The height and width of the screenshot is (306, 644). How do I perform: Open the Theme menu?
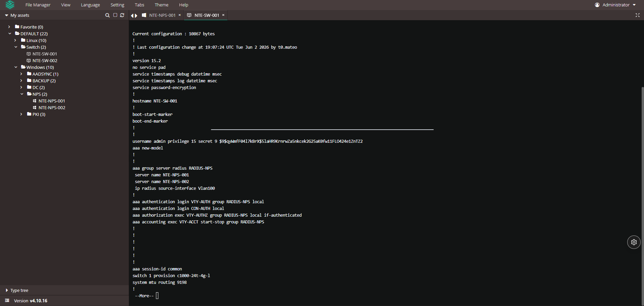(x=162, y=5)
